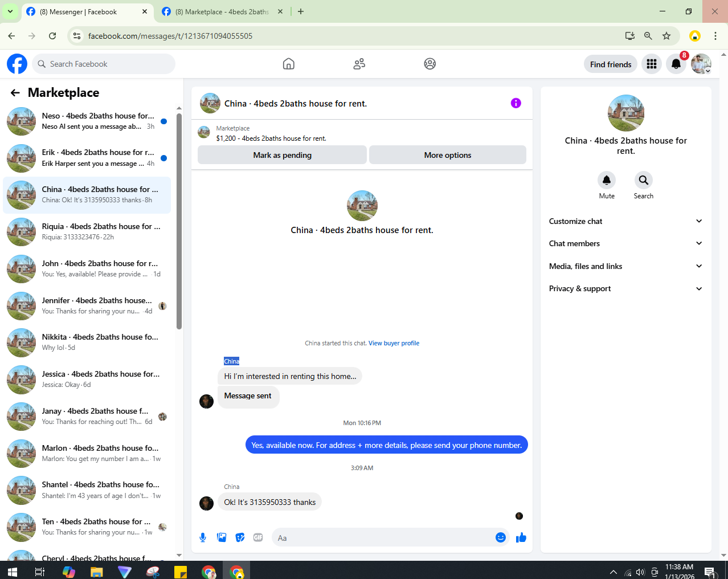Open Marlon conversation in list

pos(87,454)
